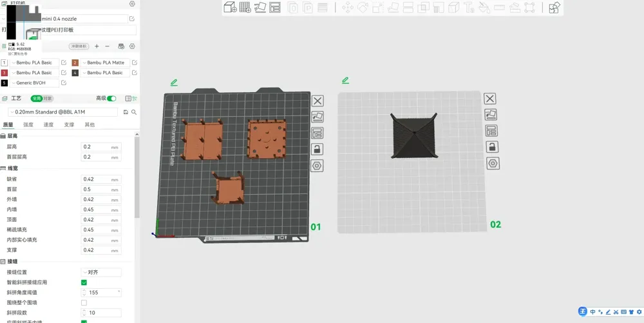Click the Split to parts toolbar icon
Screen dimensions: 644x323
coord(307,7)
